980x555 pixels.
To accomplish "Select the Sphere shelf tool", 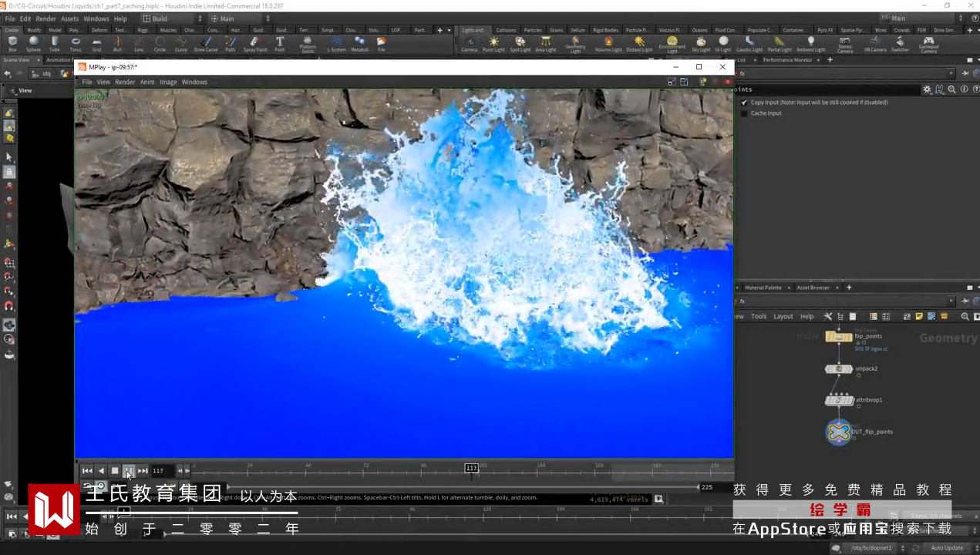I will (33, 44).
